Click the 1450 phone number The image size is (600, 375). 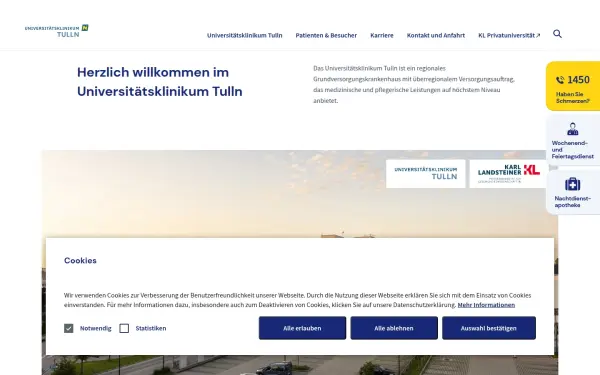coord(578,80)
